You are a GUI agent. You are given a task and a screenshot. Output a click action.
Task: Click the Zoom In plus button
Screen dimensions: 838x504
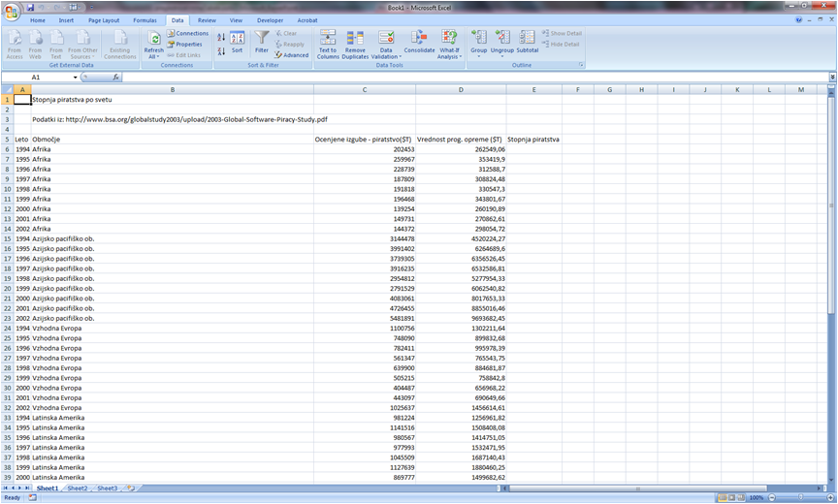pyautogui.click(x=830, y=497)
